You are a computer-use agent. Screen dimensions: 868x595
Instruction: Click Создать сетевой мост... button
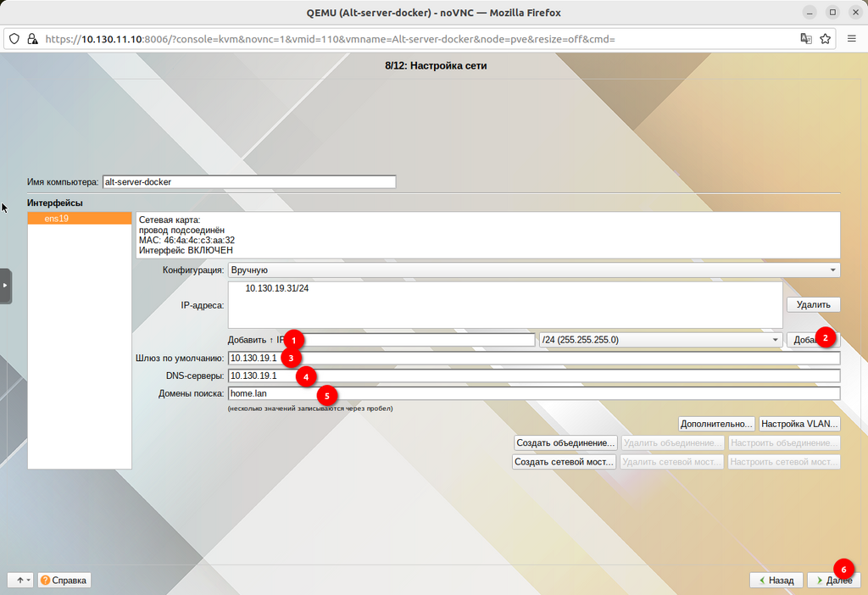564,462
